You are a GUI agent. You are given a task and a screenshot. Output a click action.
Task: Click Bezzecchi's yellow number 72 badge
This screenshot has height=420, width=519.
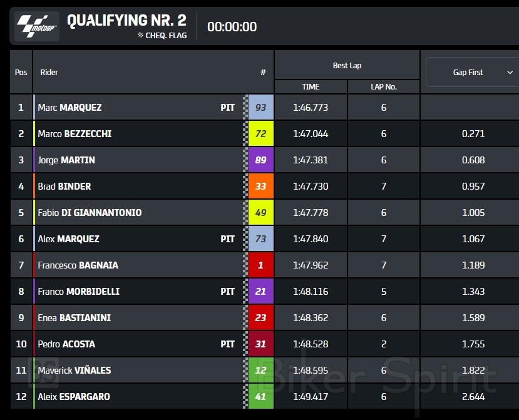[260, 134]
